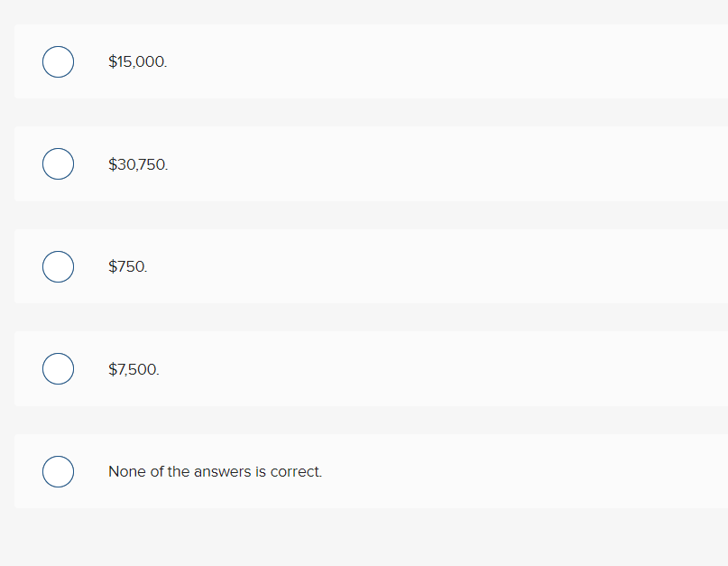Select the None of the answers radio button
Image resolution: width=728 pixels, height=566 pixels.
click(58, 471)
